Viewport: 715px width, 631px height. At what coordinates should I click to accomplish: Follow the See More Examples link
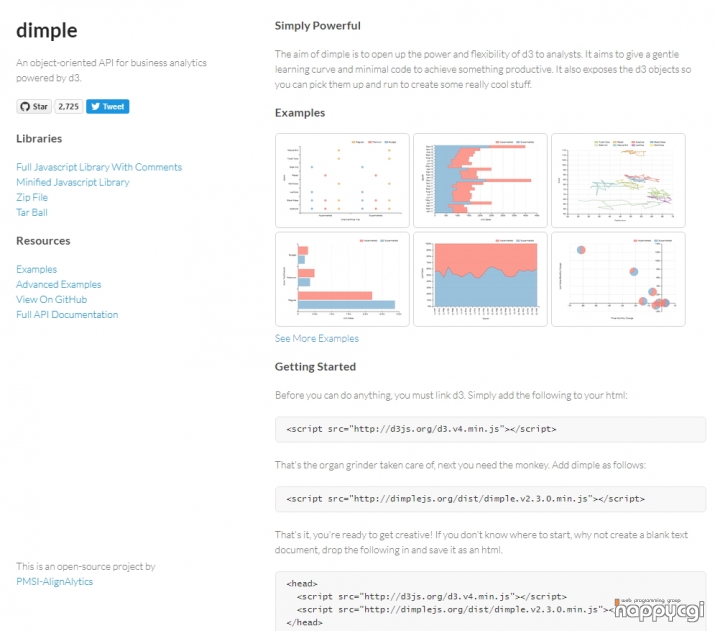(317, 338)
